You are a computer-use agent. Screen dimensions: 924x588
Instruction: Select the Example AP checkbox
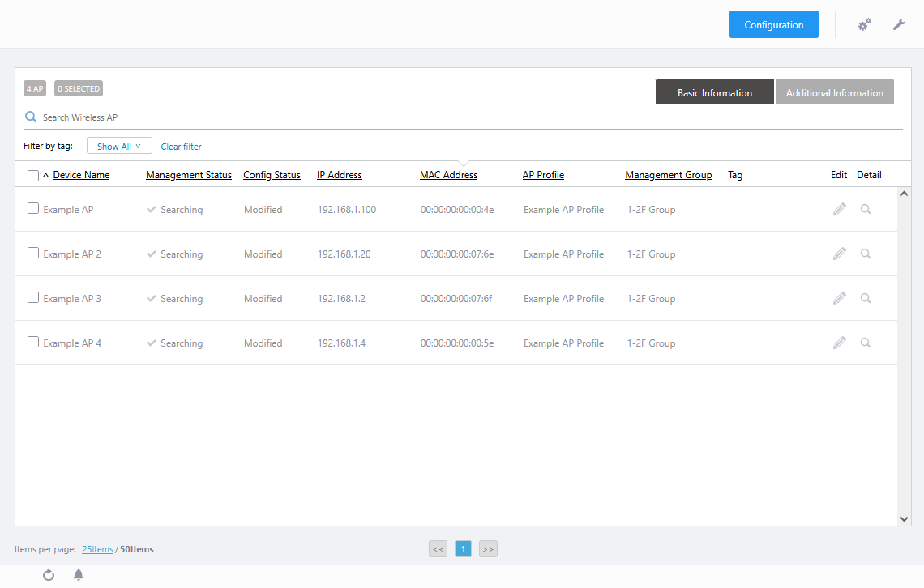pos(33,208)
